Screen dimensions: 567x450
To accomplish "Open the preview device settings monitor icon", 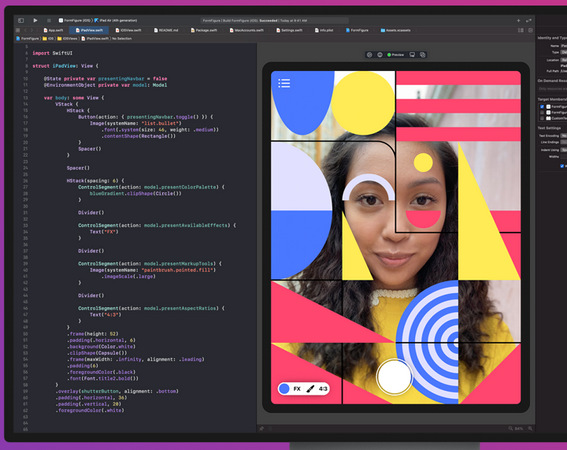I will click(x=412, y=55).
